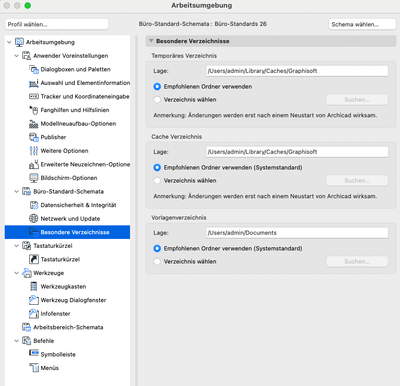Click the Datensicherheit & Integrität icon

tap(34, 205)
